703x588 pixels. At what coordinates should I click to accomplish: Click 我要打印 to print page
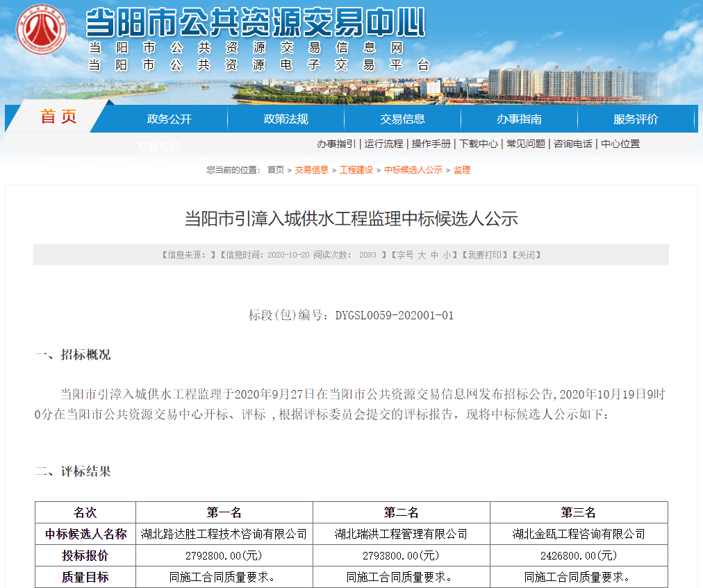[483, 255]
